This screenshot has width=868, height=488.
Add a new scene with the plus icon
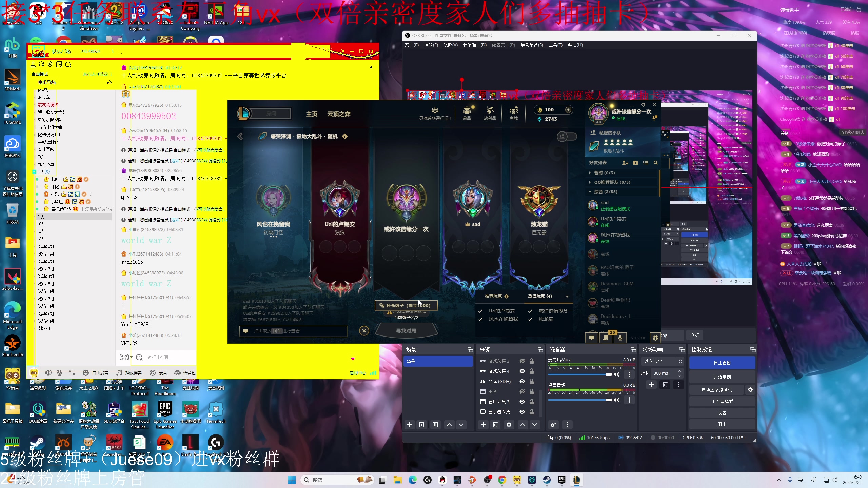410,425
